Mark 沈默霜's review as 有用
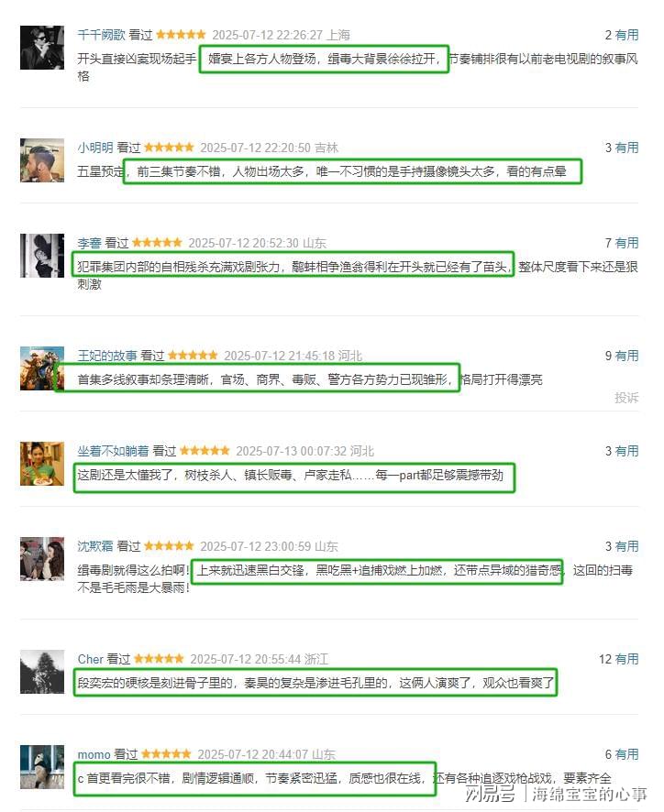The image size is (664, 812). [x=626, y=546]
